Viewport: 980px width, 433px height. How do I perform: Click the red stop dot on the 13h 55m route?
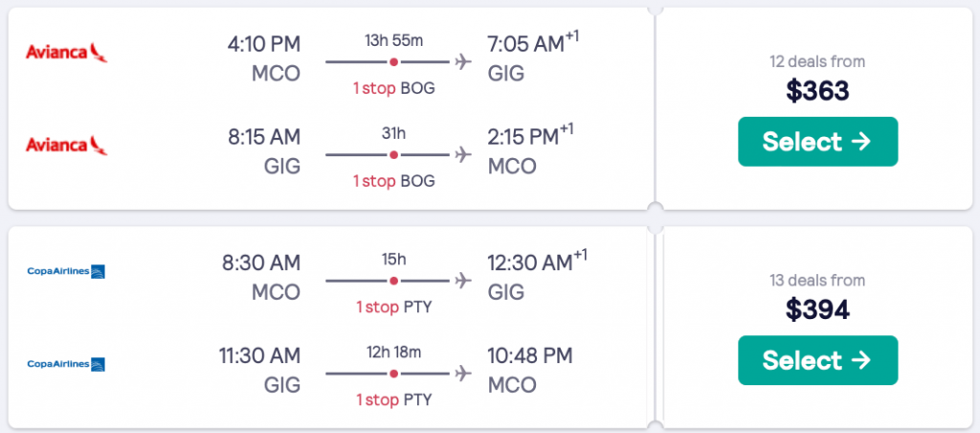click(392, 63)
